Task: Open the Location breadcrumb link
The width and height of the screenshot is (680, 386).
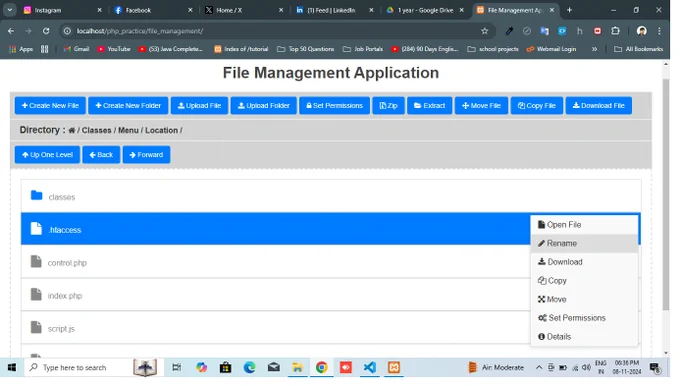Action: (x=161, y=131)
